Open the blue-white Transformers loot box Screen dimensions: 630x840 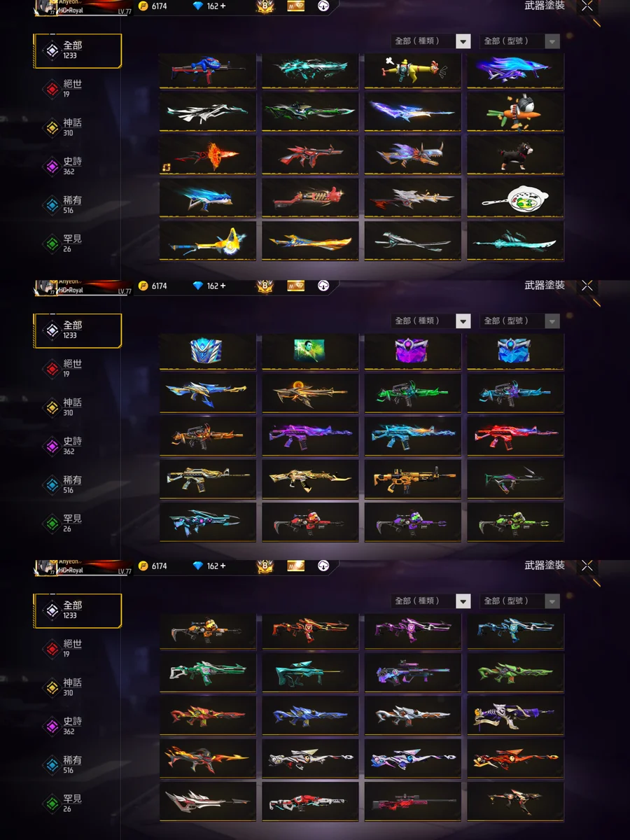207,351
